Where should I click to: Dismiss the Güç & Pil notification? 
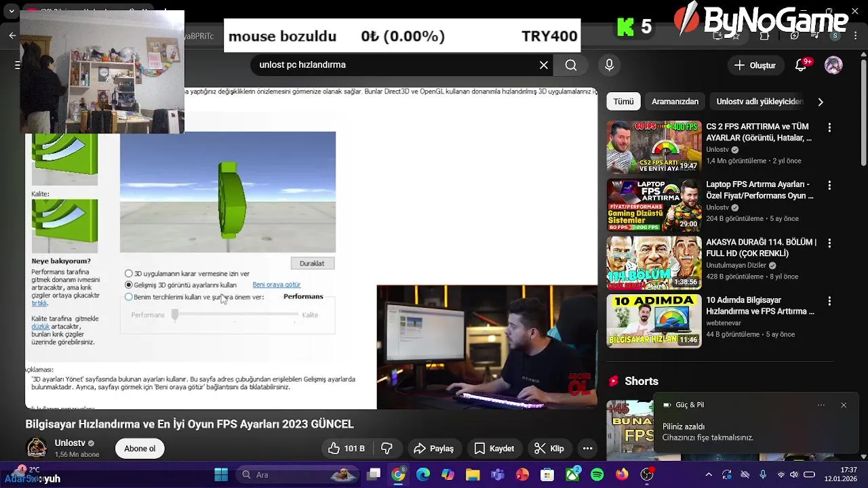(x=844, y=405)
